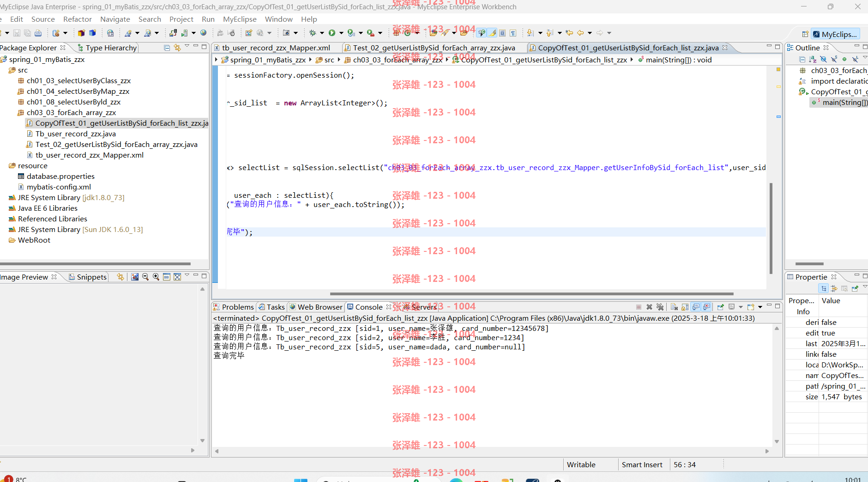Click Show Advanced Properties icon

click(834, 288)
